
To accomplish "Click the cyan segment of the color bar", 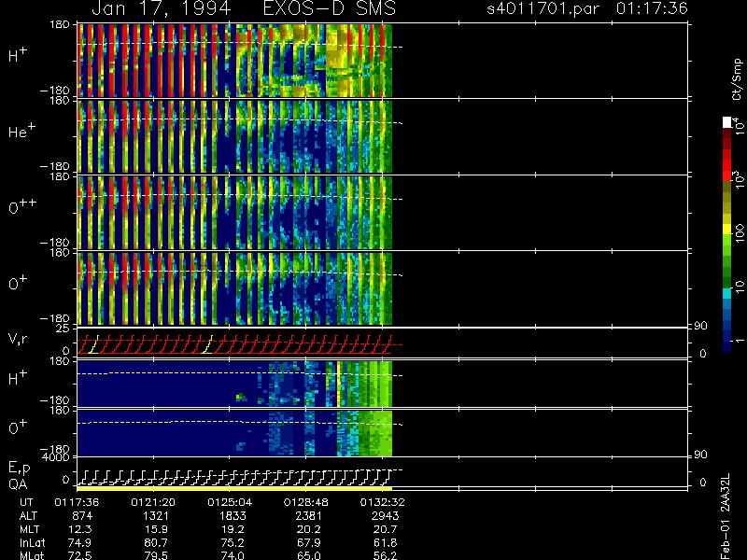I will [x=726, y=294].
